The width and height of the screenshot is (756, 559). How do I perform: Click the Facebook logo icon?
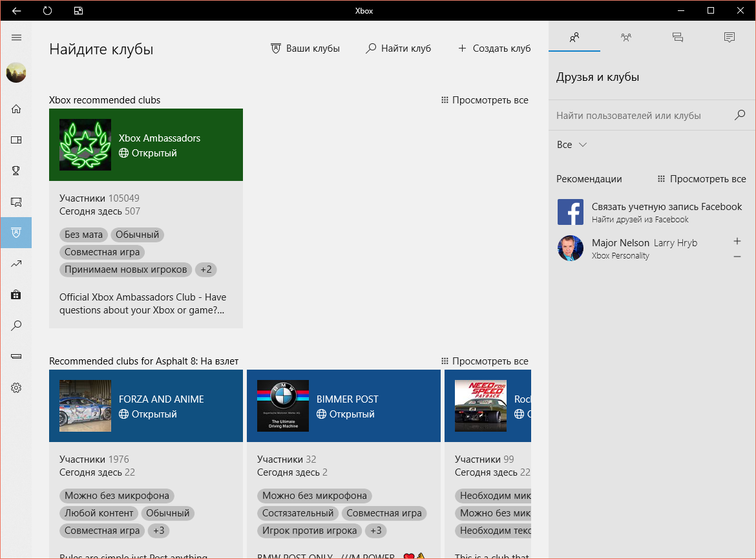pyautogui.click(x=571, y=212)
